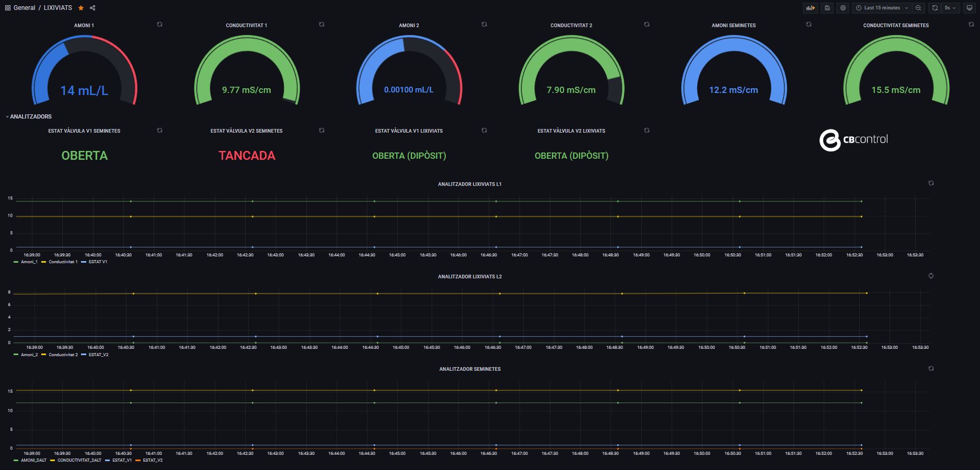Image resolution: width=980 pixels, height=470 pixels.
Task: Cycle view mode with monitor icon
Action: pos(970,8)
